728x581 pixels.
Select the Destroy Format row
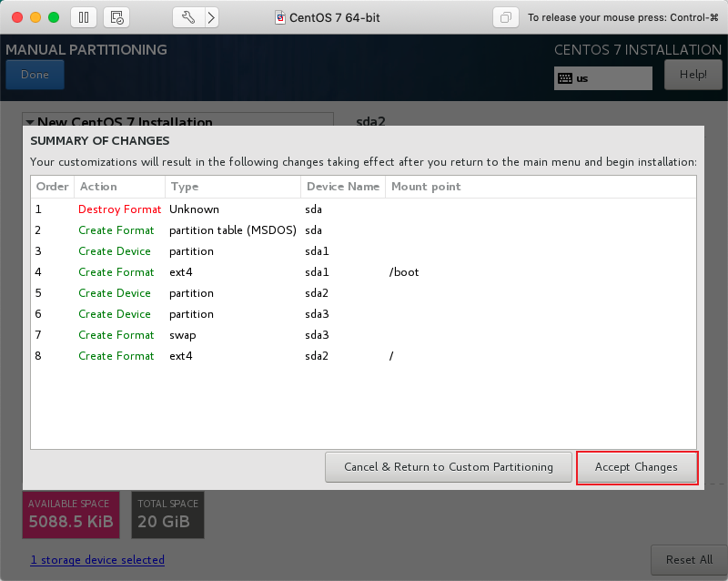[363, 209]
